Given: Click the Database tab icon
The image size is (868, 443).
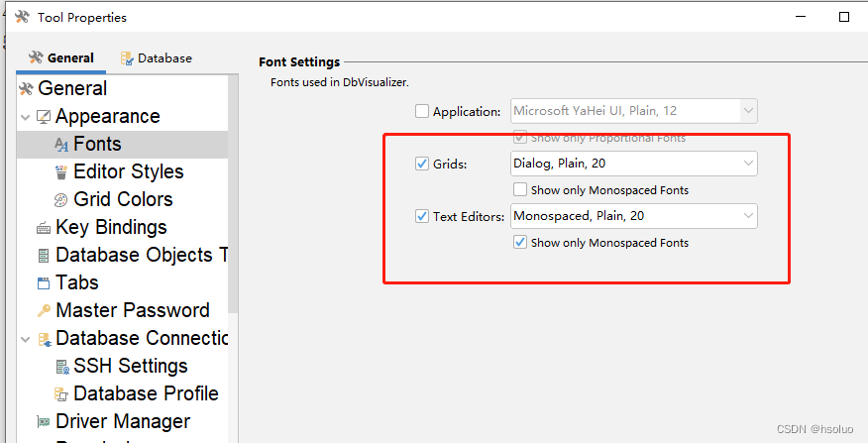Looking at the screenshot, I should pos(127,58).
